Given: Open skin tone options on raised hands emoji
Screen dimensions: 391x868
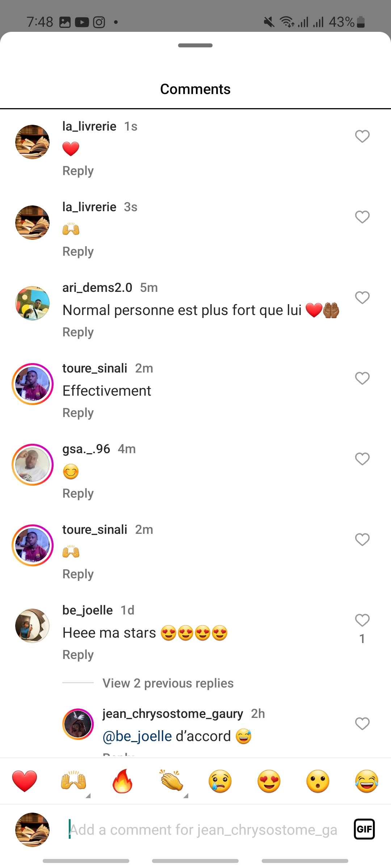Looking at the screenshot, I should (88, 796).
